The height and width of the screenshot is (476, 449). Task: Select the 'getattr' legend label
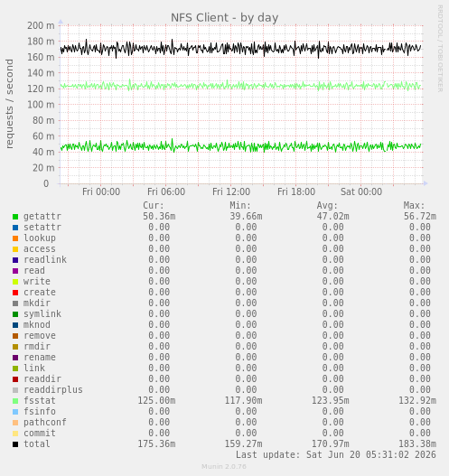click(42, 217)
